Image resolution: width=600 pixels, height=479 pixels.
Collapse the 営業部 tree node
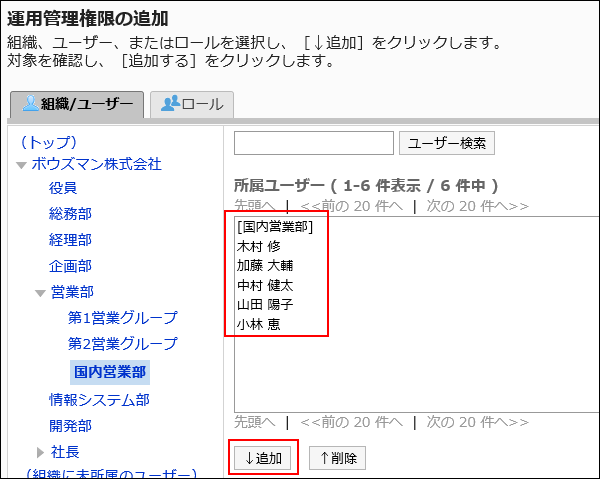[41, 293]
